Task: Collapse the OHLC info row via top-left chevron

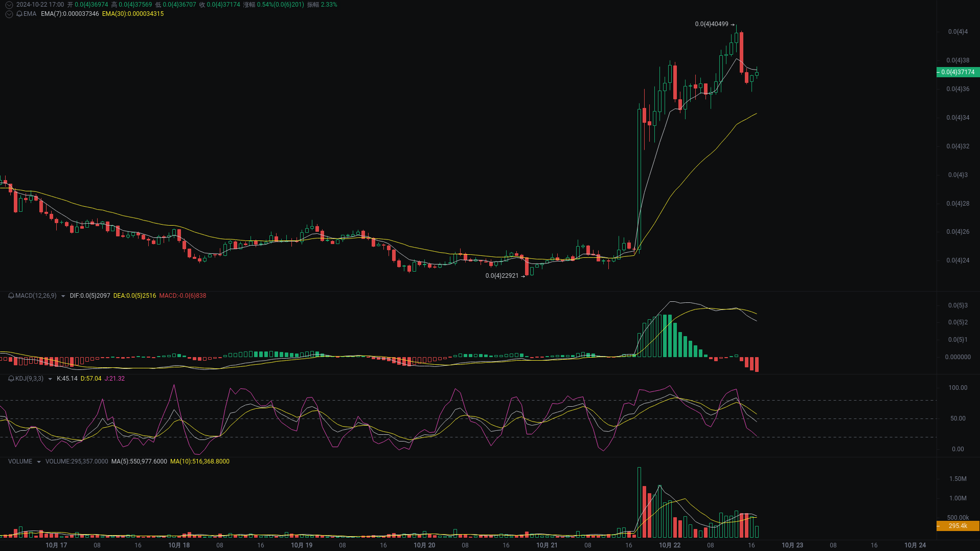Action: click(8, 4)
